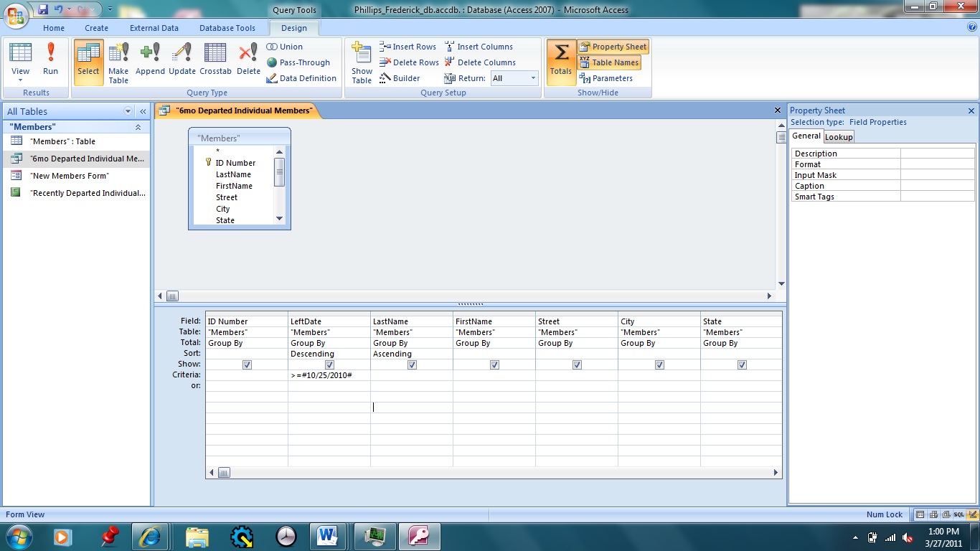This screenshot has width=980, height=551.
Task: Open the View button in Results
Action: 21,62
